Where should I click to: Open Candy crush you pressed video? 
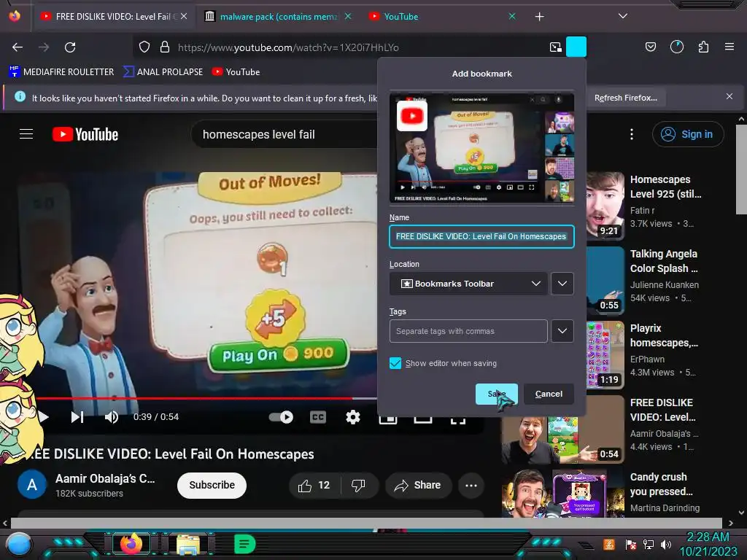pos(661,484)
